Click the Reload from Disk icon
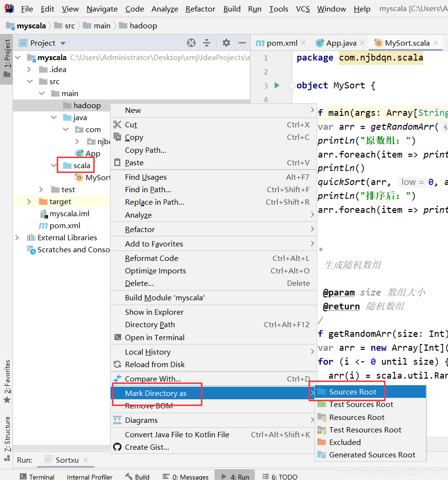This screenshot has height=480, width=448. (117, 364)
